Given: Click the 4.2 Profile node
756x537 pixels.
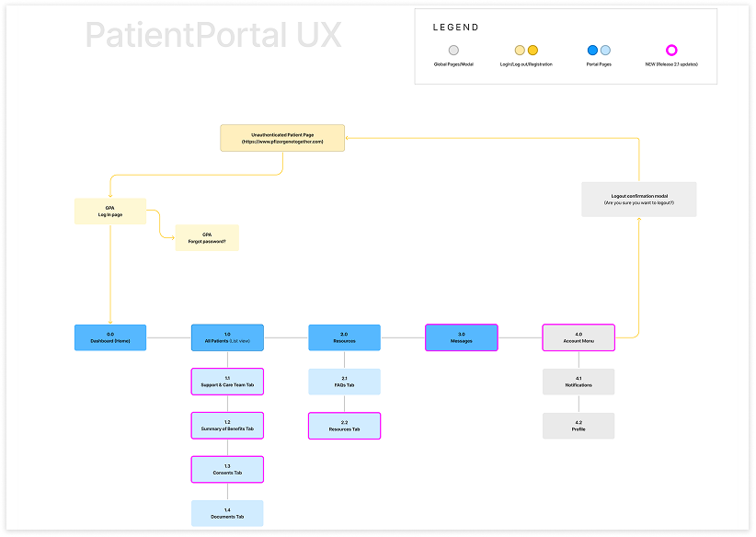Looking at the screenshot, I should (578, 425).
